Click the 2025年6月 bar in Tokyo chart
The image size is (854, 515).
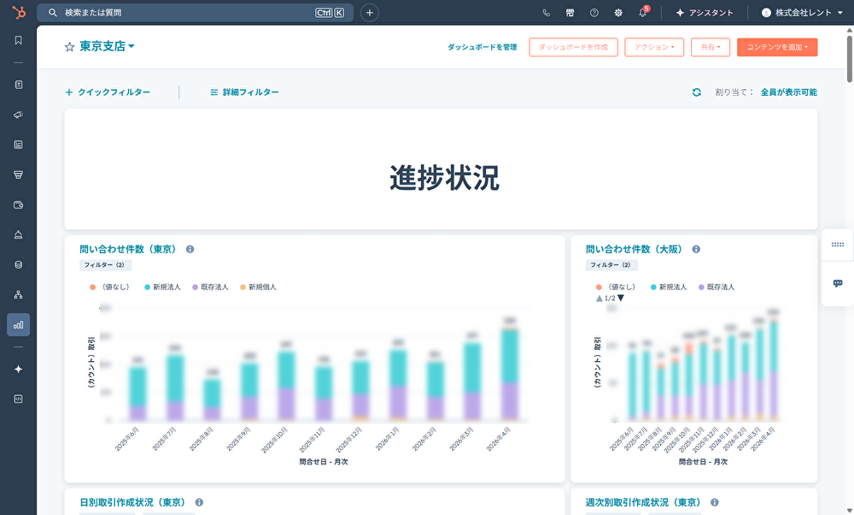(137, 394)
